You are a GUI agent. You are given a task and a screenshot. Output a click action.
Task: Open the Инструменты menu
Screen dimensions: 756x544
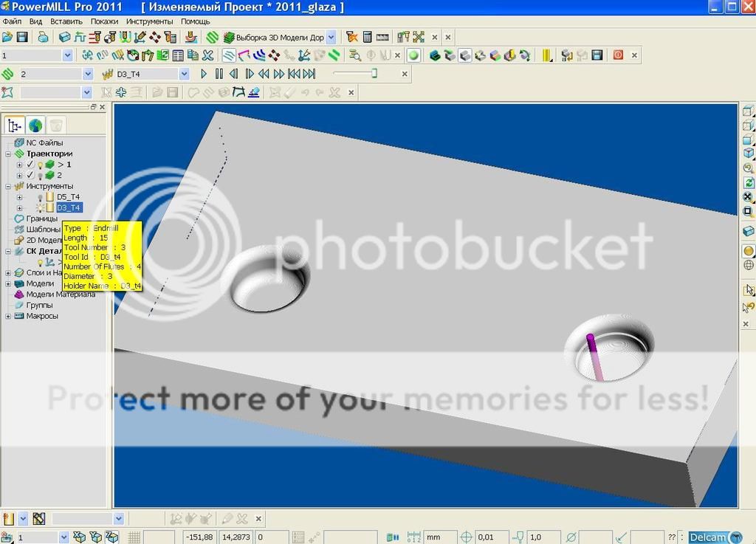(148, 21)
